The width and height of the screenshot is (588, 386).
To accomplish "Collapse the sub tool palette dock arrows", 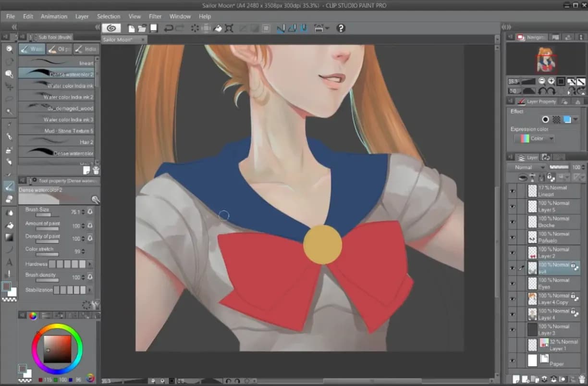I will [x=98, y=27].
